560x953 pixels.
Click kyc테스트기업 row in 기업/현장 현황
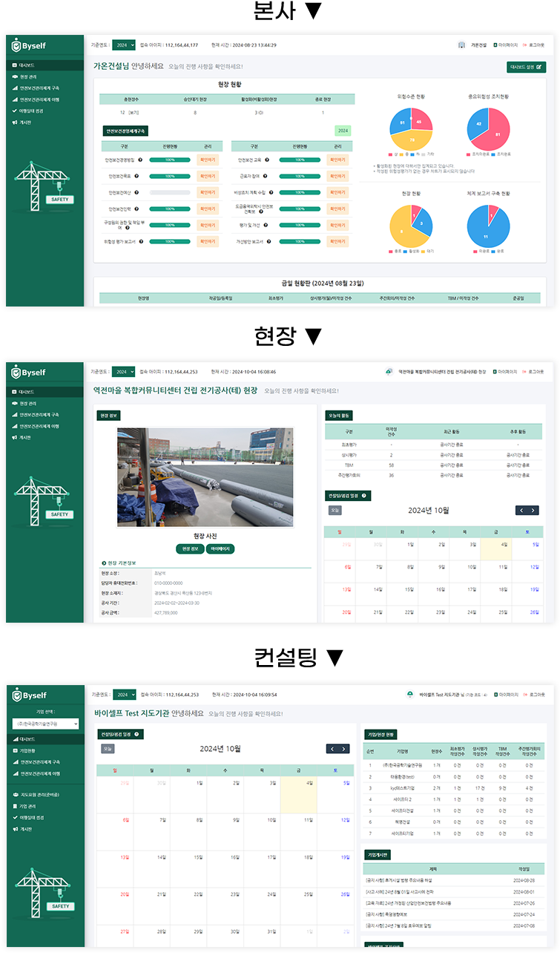click(455, 787)
